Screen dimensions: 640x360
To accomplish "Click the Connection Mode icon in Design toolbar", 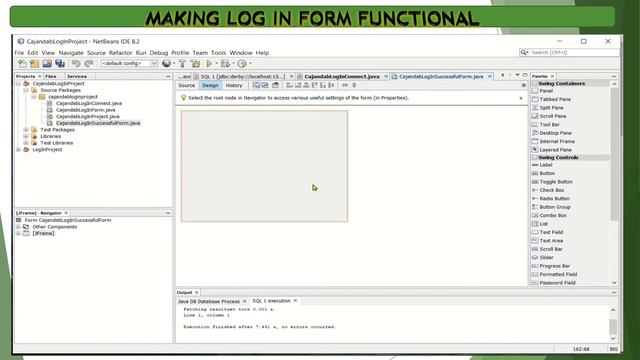I will (x=265, y=85).
